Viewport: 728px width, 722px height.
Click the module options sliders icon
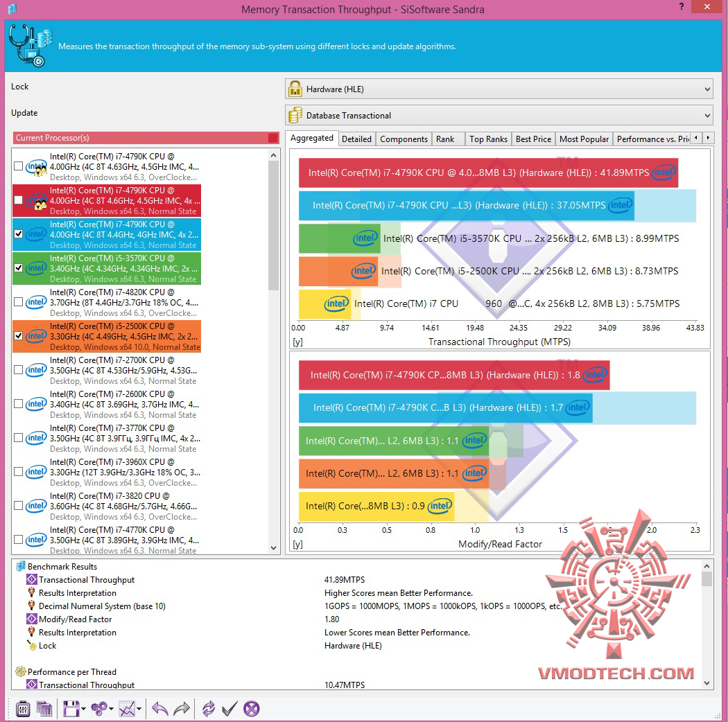tap(23, 709)
